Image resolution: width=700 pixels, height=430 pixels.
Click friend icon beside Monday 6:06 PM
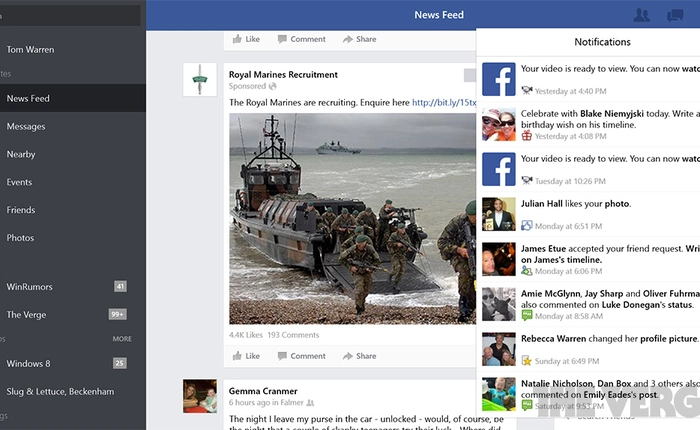click(x=527, y=271)
